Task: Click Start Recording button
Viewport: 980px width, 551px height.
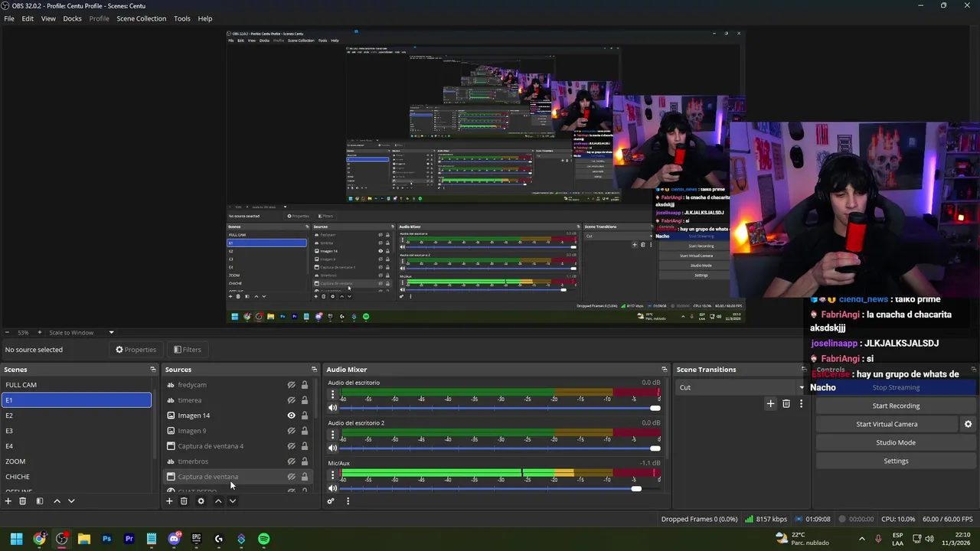Action: (x=896, y=406)
